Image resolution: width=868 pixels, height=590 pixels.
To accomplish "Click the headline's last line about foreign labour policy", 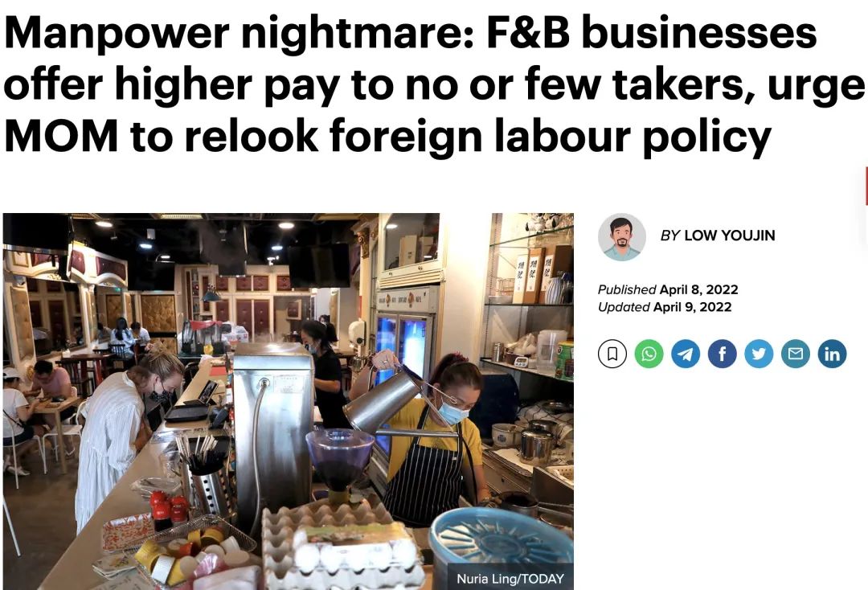I will click(x=387, y=136).
